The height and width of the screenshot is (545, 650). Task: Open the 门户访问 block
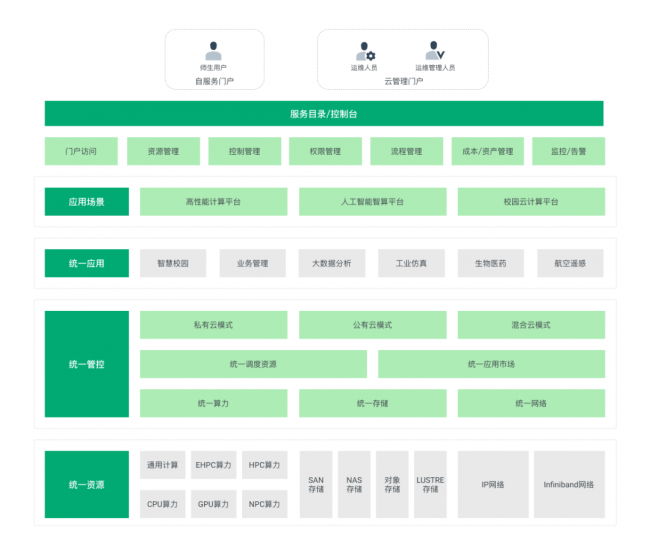[x=81, y=151]
